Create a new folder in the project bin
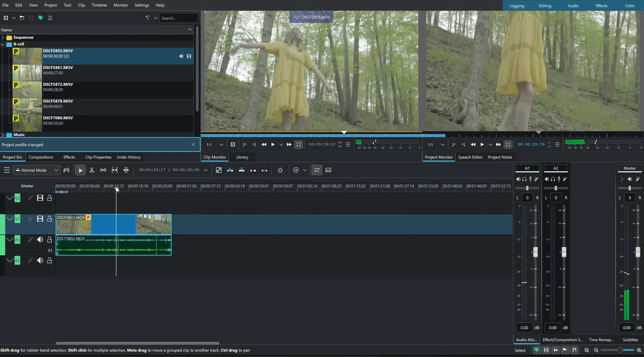Screen dimensions: 644x357 coord(22,18)
